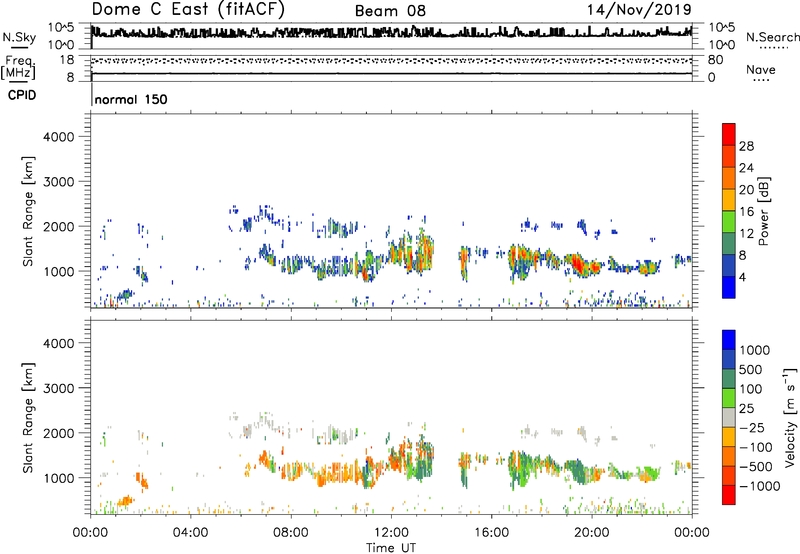800x554 pixels.
Task: Click the "−1000" velocity colorbar label
Action: pyautogui.click(x=760, y=486)
